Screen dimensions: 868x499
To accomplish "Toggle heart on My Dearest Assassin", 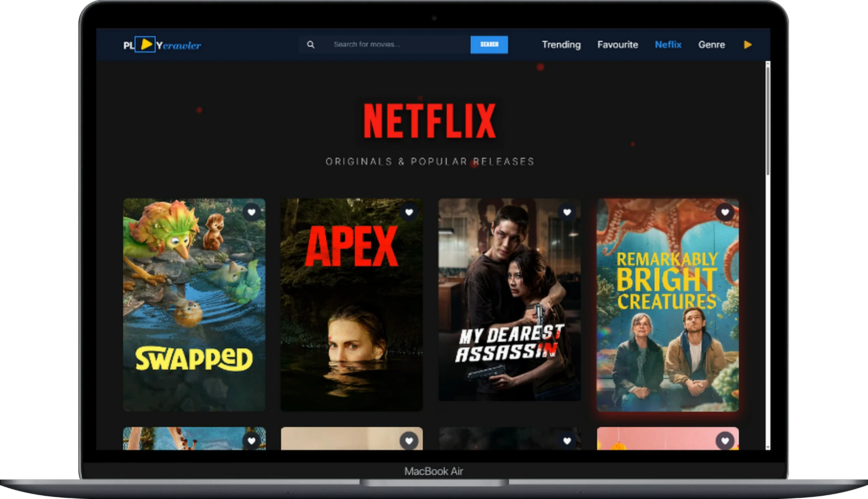I will [x=567, y=212].
